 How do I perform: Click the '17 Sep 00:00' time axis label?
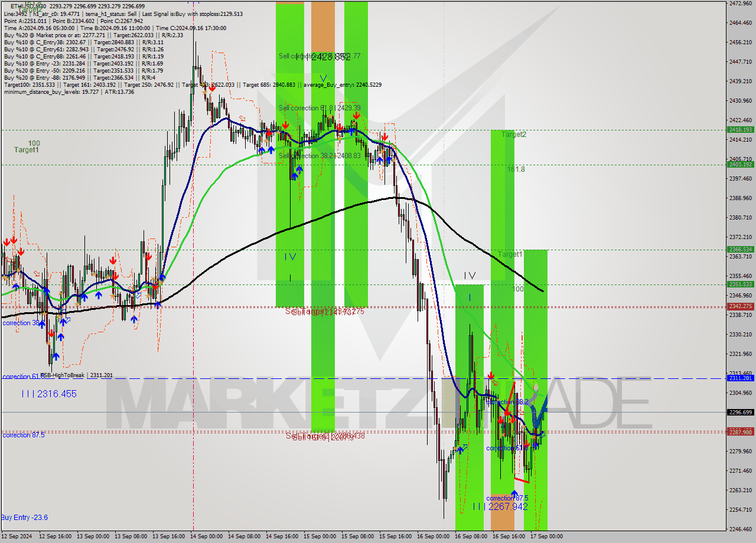(x=546, y=537)
